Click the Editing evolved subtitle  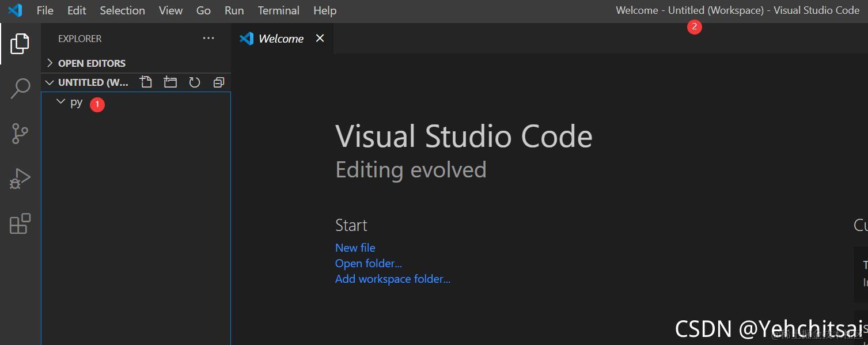pyautogui.click(x=411, y=170)
